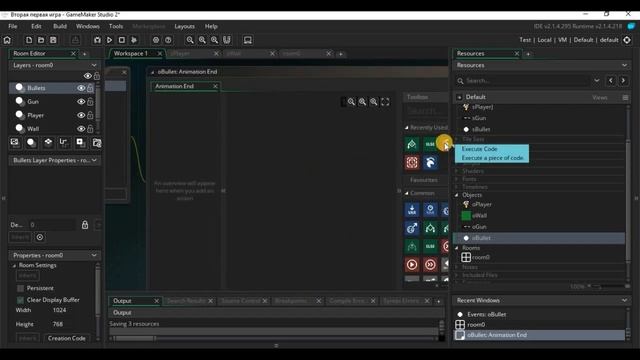
Task: Create new asset layer icon
Action: pyautogui.click(x=80, y=142)
